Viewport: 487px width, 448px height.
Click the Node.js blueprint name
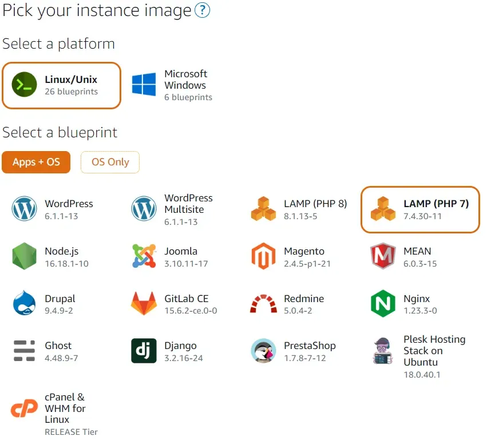click(x=61, y=251)
